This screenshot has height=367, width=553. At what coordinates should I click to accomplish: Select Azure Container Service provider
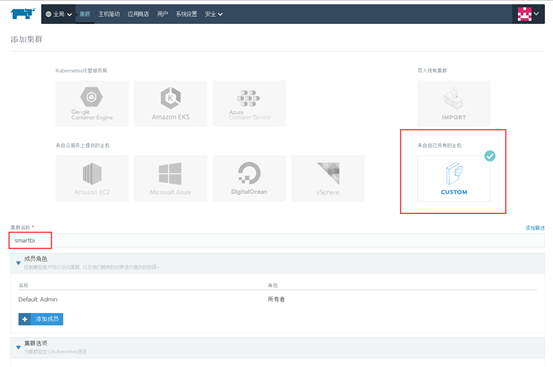pyautogui.click(x=249, y=104)
